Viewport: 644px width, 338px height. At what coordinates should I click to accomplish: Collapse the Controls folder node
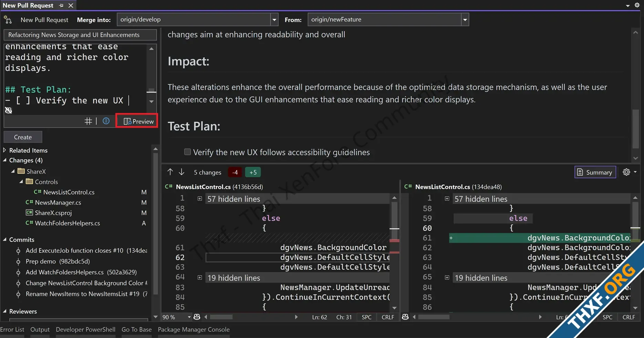[x=21, y=182]
